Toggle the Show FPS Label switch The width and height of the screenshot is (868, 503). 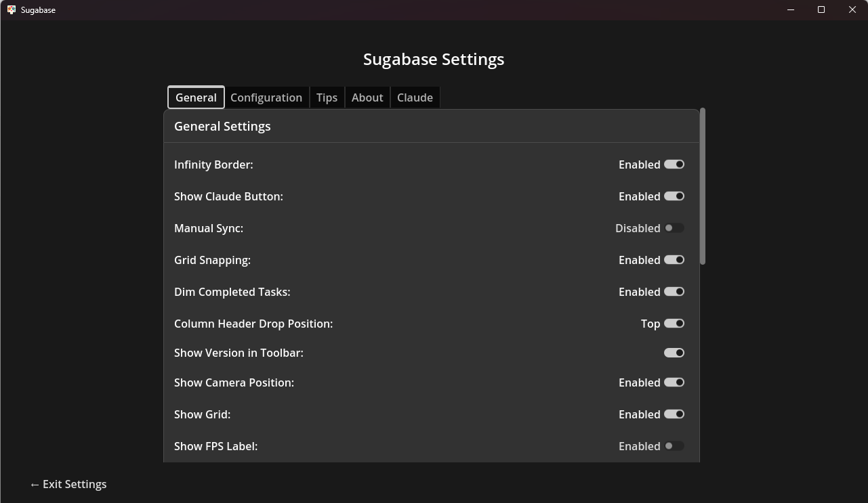coord(674,446)
